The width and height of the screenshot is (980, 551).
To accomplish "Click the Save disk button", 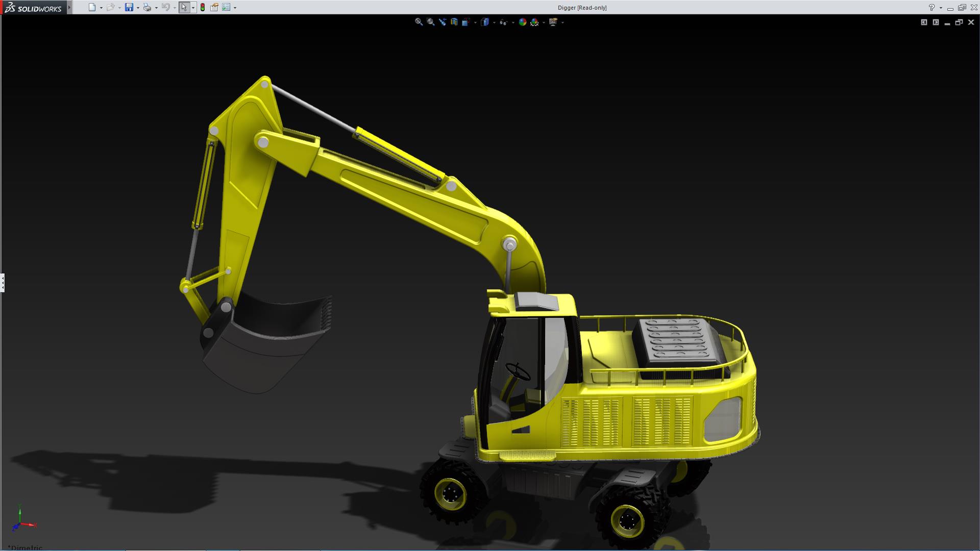I will [x=129, y=8].
